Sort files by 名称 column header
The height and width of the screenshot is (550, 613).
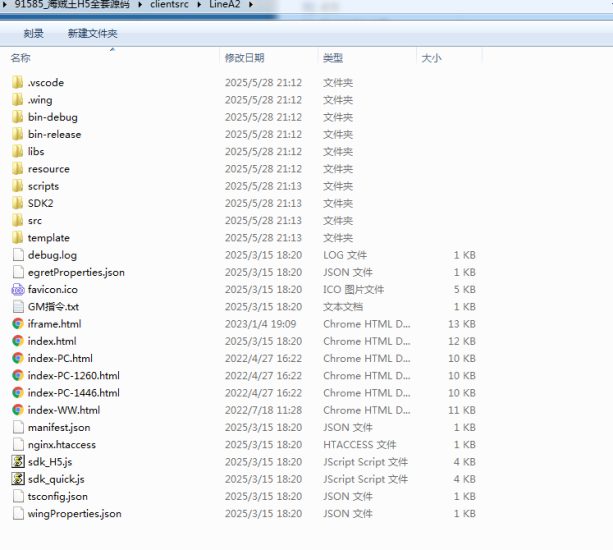point(21,58)
